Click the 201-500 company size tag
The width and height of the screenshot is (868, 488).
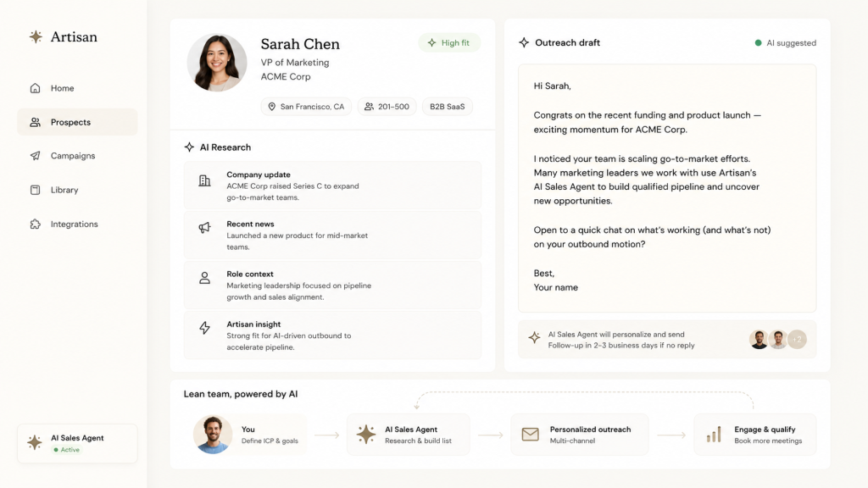pos(387,107)
